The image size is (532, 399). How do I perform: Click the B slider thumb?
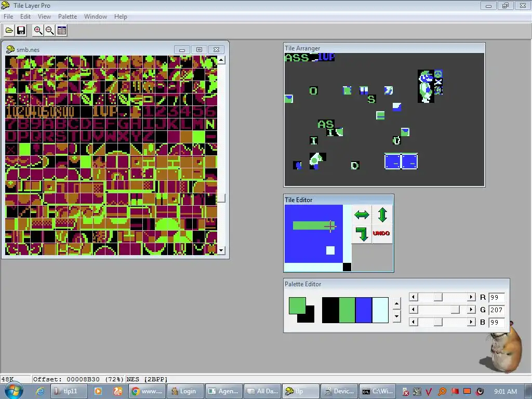click(x=438, y=322)
